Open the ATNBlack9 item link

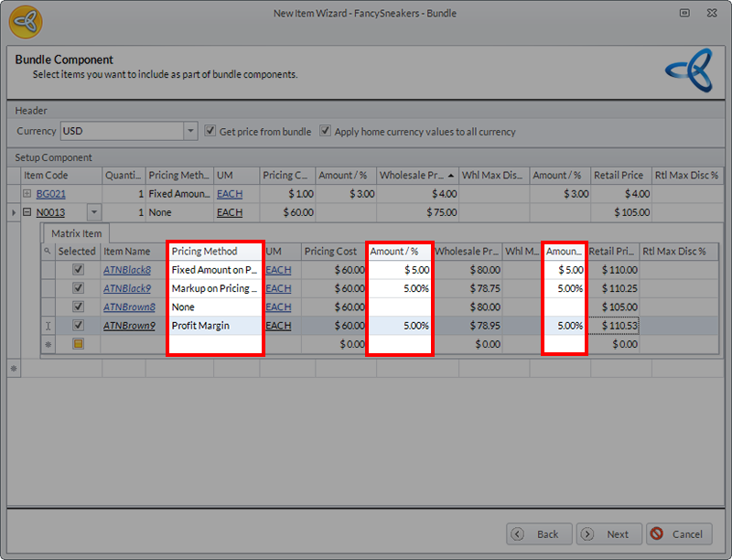[127, 288]
